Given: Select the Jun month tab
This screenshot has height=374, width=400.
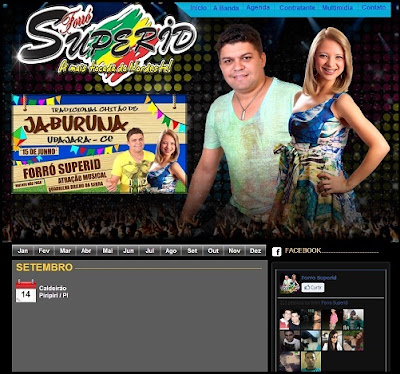Looking at the screenshot, I should tap(128, 251).
